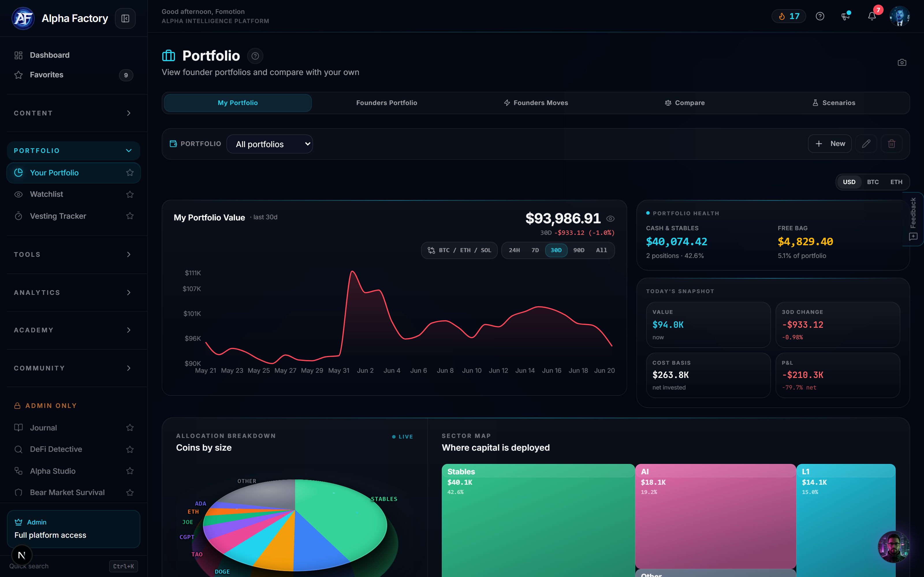This screenshot has height=577, width=924.
Task: Open notifications bell icon
Action: (872, 16)
